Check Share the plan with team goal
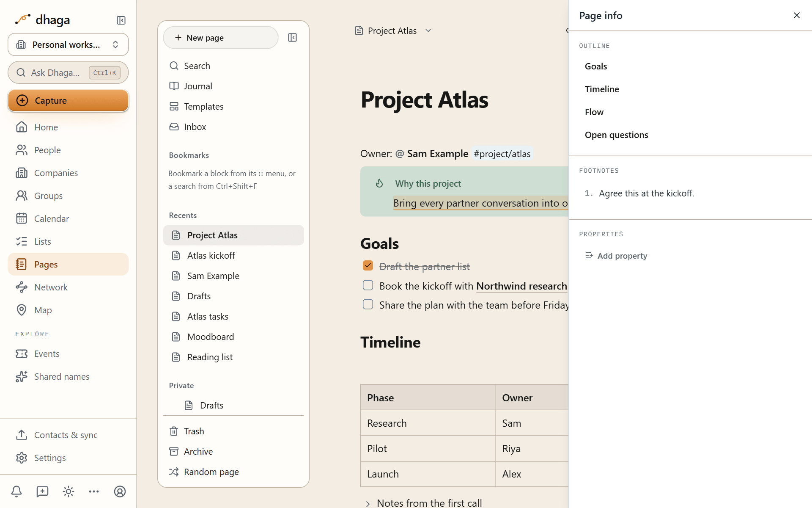The height and width of the screenshot is (508, 812). pos(368,304)
